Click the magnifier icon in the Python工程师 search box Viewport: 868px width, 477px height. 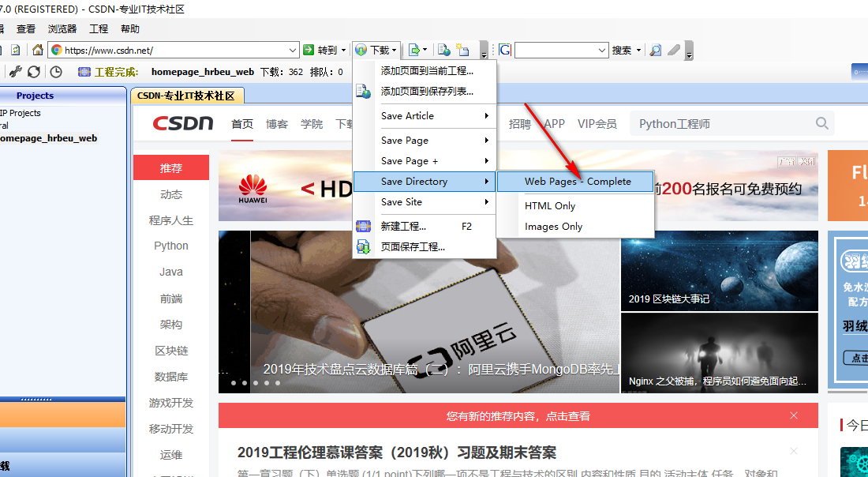(821, 123)
